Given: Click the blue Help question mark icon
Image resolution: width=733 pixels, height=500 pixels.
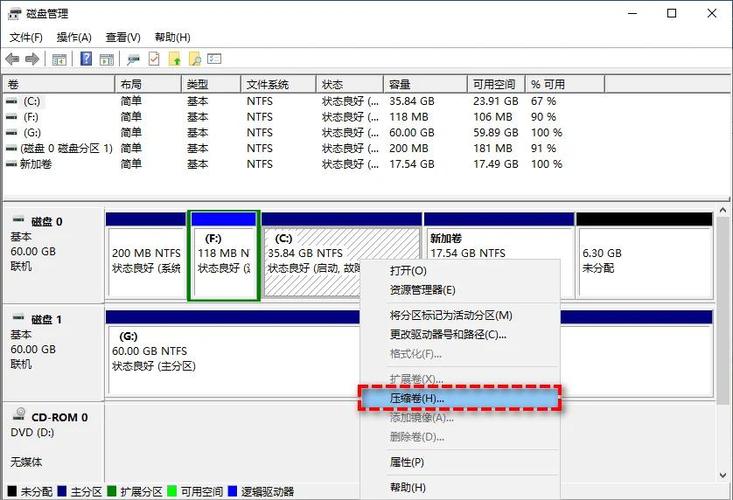Looking at the screenshot, I should click(x=87, y=59).
